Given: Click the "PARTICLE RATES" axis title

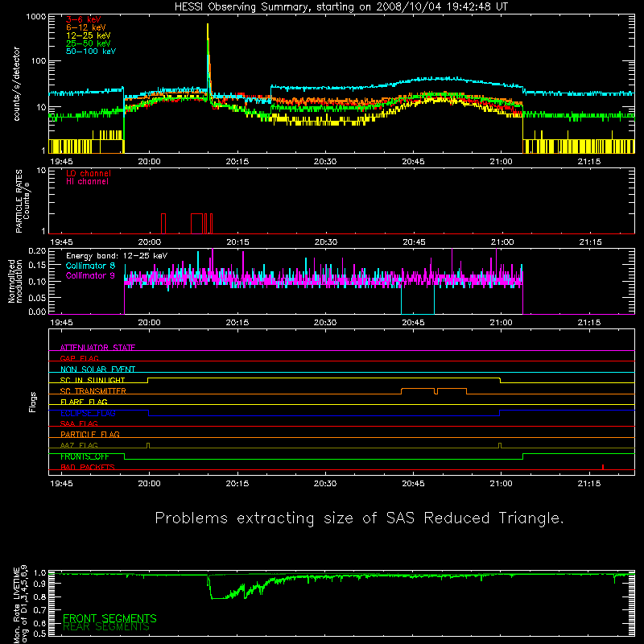Looking at the screenshot, I should (x=19, y=201).
